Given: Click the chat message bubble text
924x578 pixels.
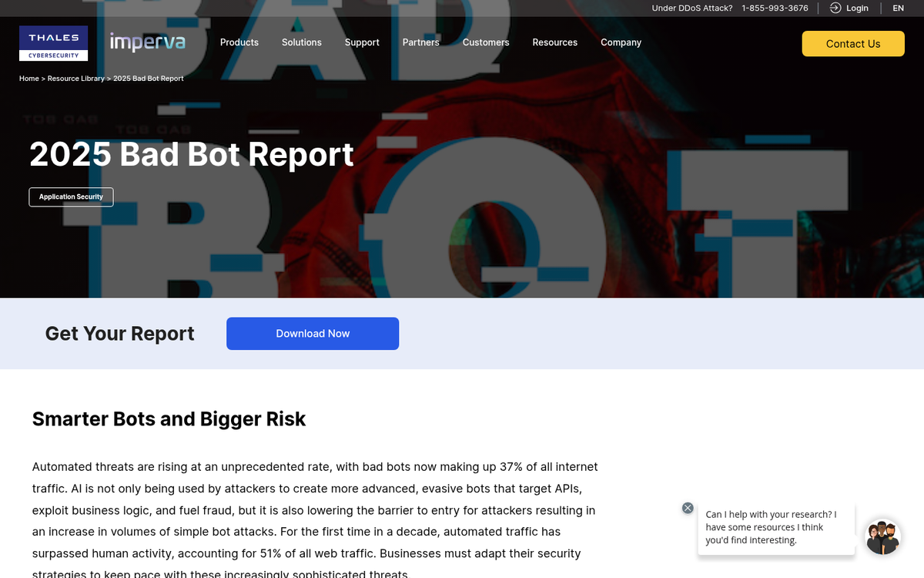Looking at the screenshot, I should 771,527.
